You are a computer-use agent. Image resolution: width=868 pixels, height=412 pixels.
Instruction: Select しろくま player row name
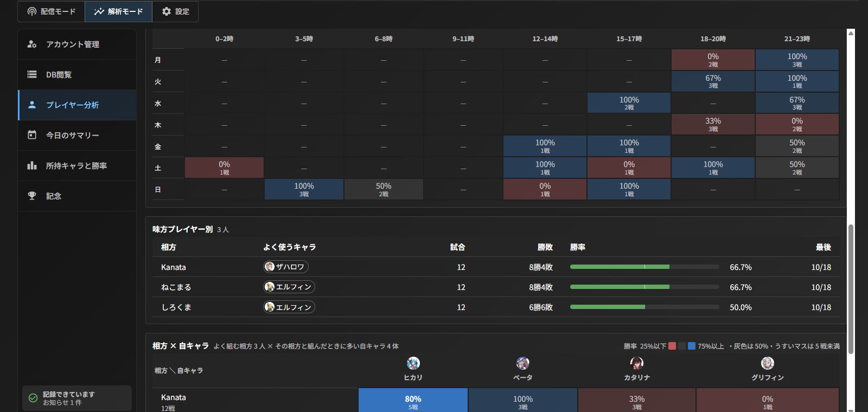(176, 307)
